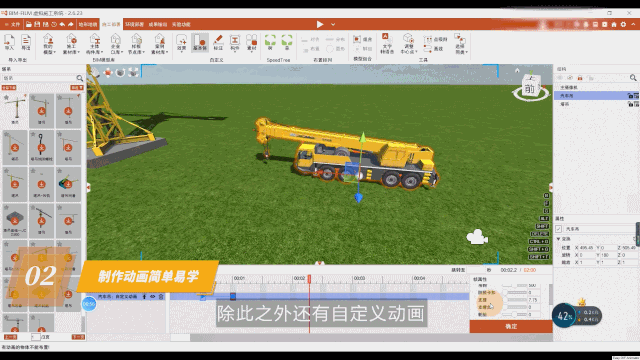Click the 前 face of the view cube
This screenshot has height=360, width=640.
pos(530,89)
